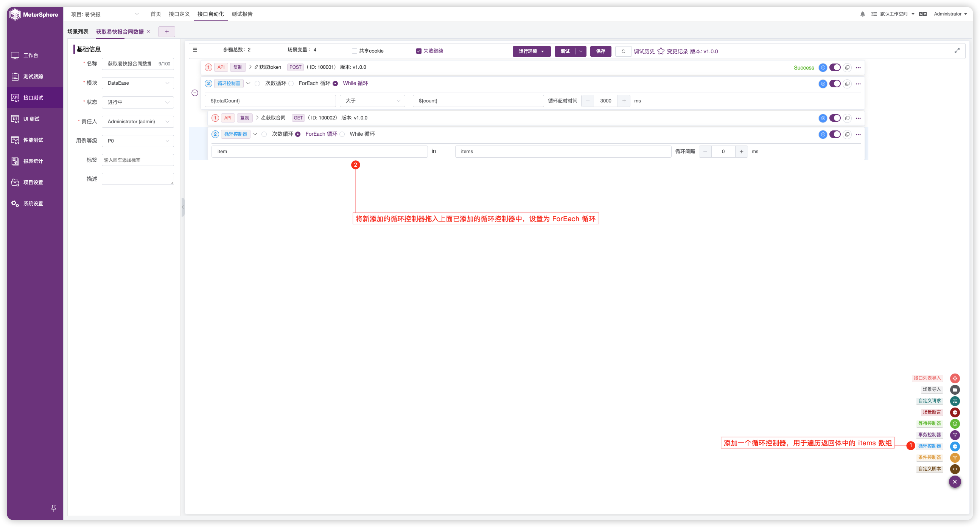
Task: Open the 场景列表 tab
Action: click(x=78, y=31)
